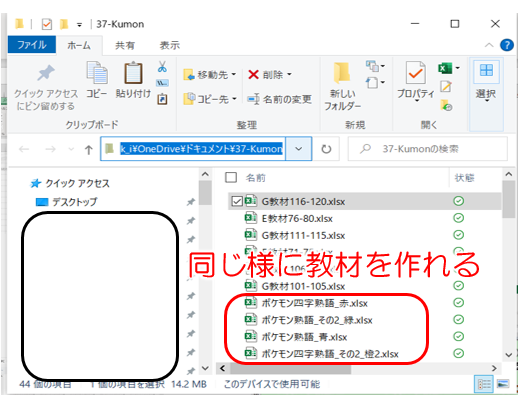Click the navigation pane scrollbar thumb
The height and width of the screenshot is (396, 524).
click(x=205, y=193)
